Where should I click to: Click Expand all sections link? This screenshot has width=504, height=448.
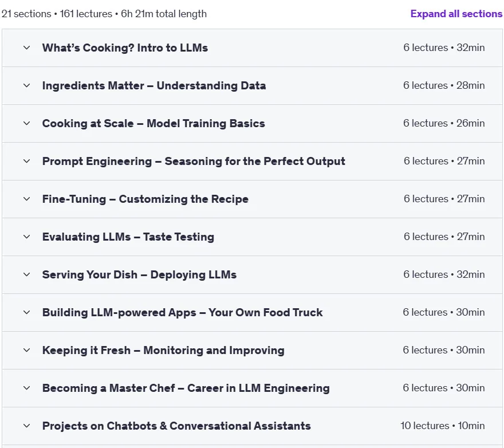coord(456,14)
